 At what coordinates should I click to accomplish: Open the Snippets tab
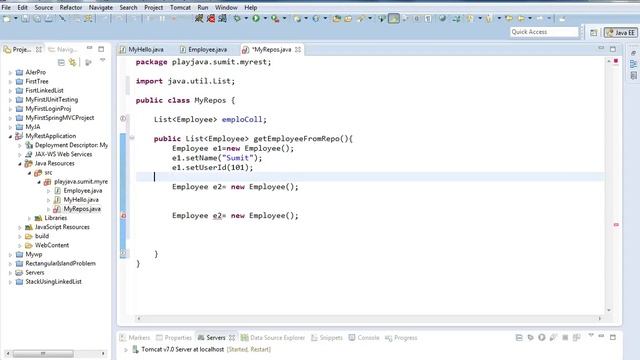(327, 338)
